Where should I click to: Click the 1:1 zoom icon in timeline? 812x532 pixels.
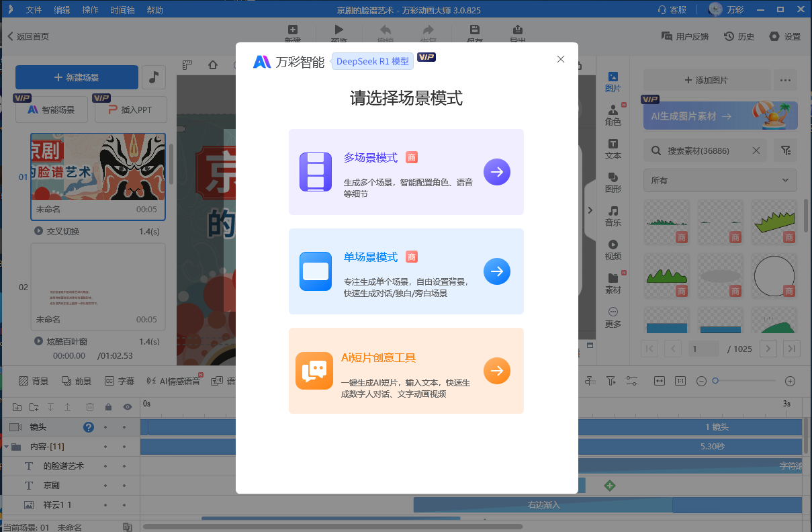(680, 381)
